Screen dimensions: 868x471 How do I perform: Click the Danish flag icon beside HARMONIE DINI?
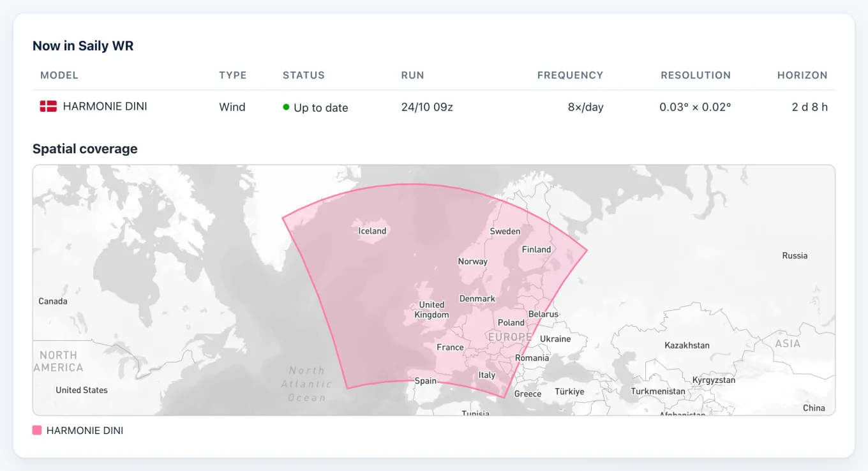click(49, 107)
